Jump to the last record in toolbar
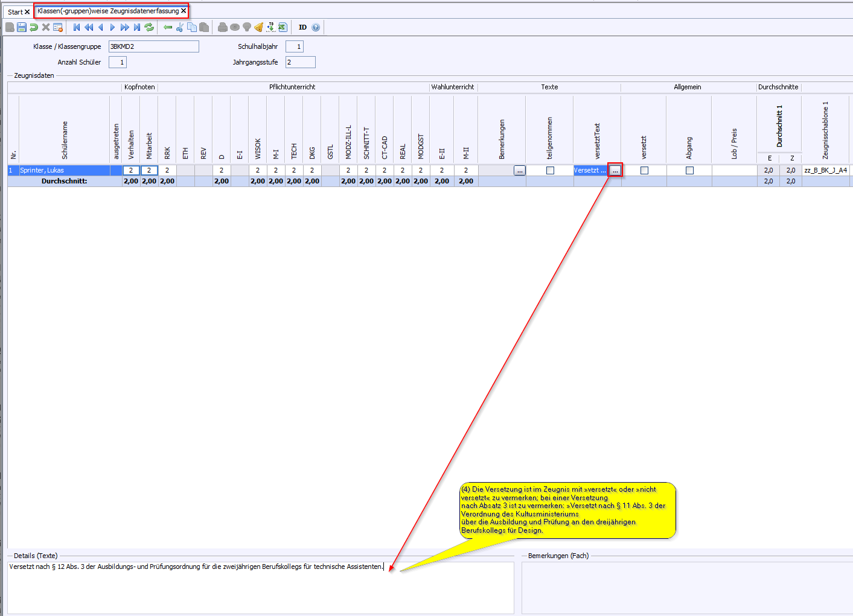 [137, 27]
